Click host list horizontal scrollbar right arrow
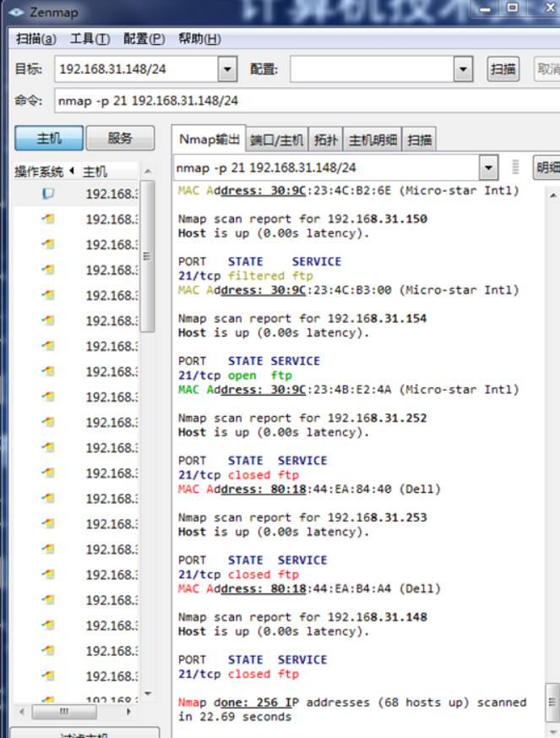Viewport: 560px width, 738px height. click(x=128, y=712)
